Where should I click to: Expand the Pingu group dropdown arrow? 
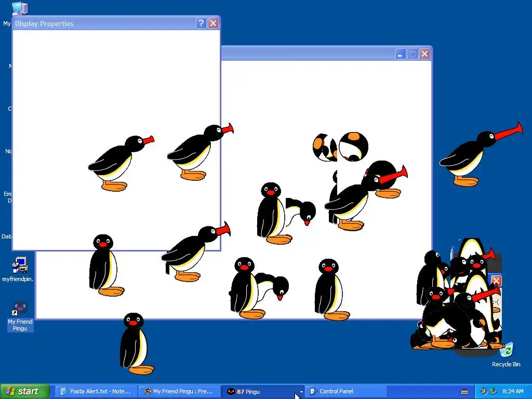(301, 392)
